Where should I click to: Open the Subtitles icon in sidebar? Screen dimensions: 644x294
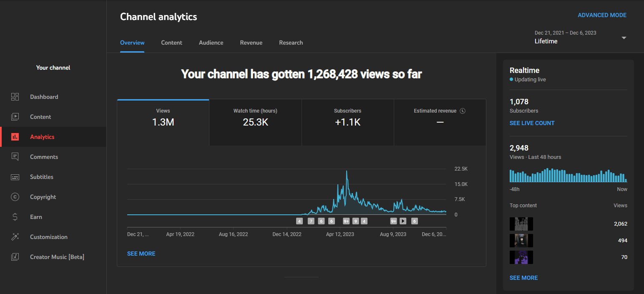pos(15,177)
